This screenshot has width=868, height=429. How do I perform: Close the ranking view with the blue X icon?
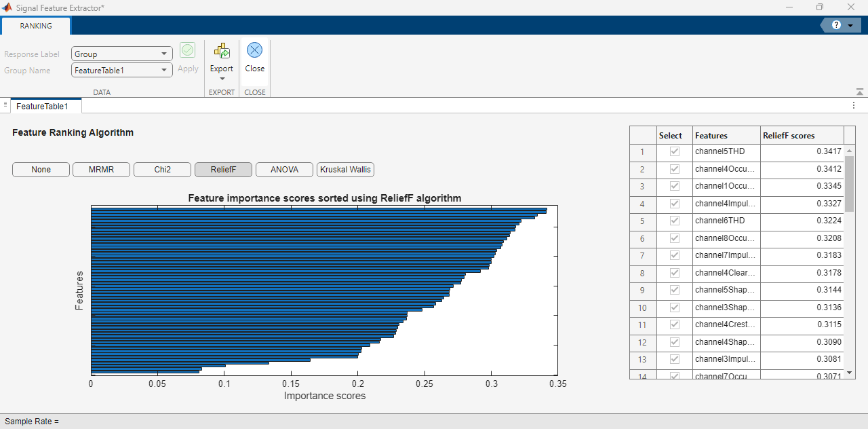[254, 50]
